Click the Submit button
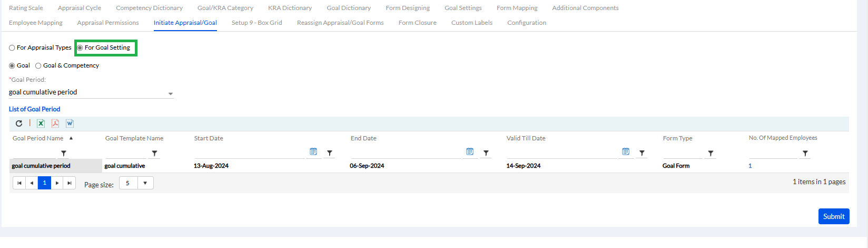This screenshot has width=868, height=248. pyautogui.click(x=833, y=216)
